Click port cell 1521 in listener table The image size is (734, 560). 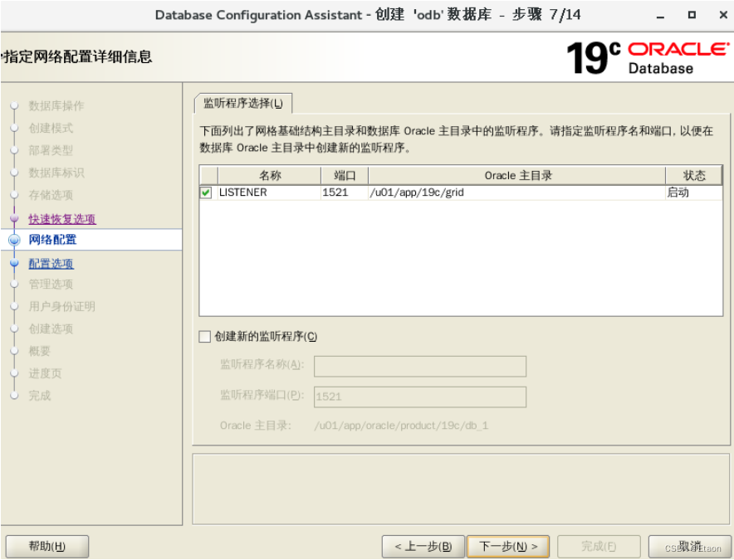pyautogui.click(x=345, y=192)
